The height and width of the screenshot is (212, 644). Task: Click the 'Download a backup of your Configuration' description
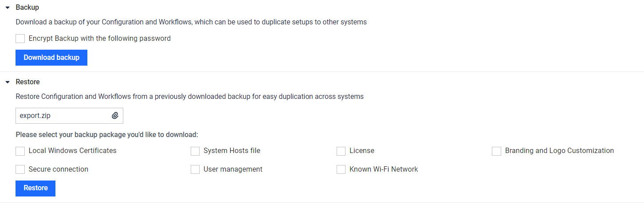tap(191, 22)
